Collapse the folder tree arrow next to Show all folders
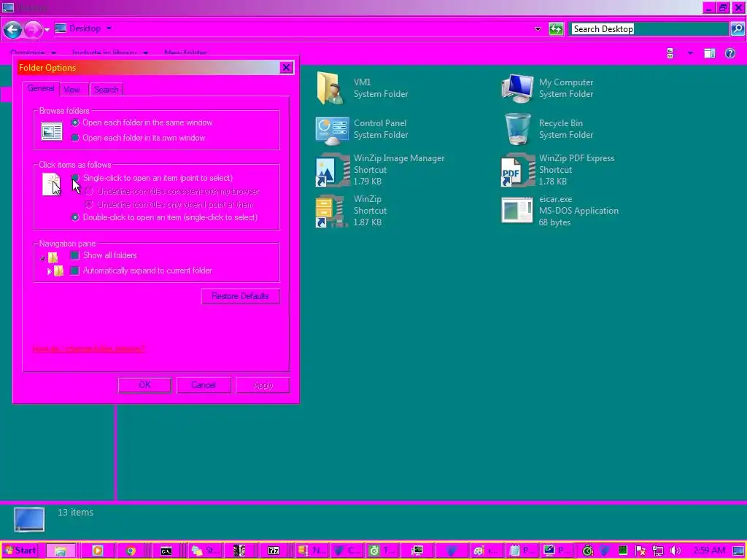747x560 pixels. tap(43, 258)
